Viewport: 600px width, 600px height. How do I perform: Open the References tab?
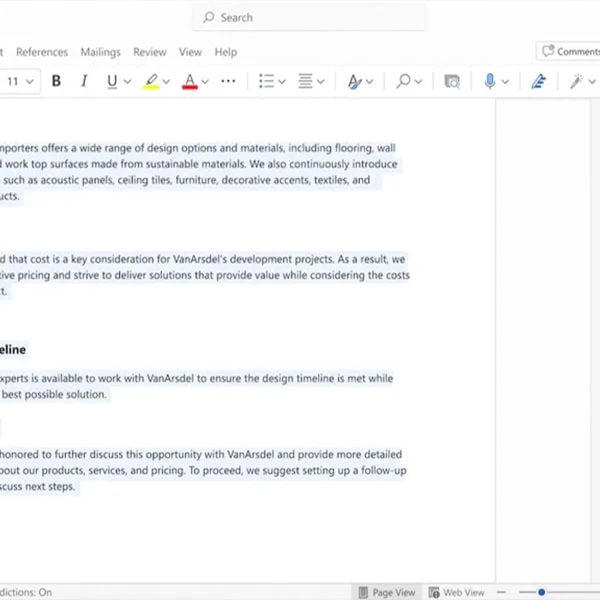tap(42, 52)
